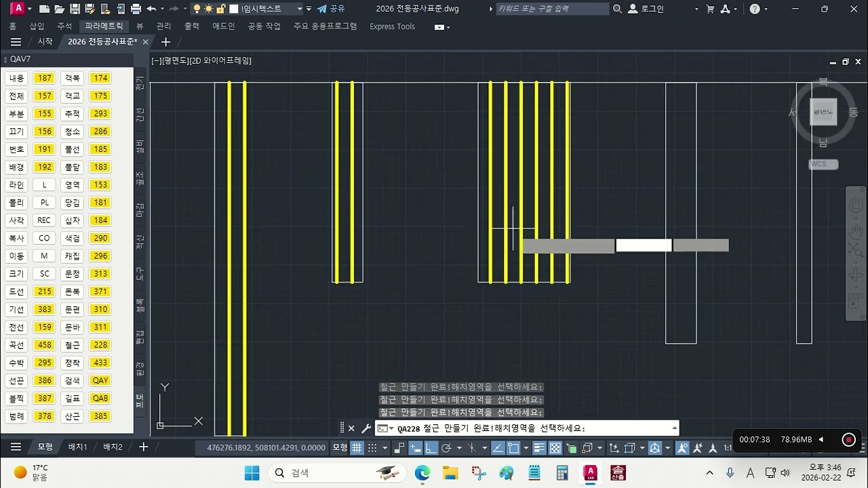The height and width of the screenshot is (488, 868).
Task: Open the Autodesk App Store cart icon
Action: coord(710,9)
